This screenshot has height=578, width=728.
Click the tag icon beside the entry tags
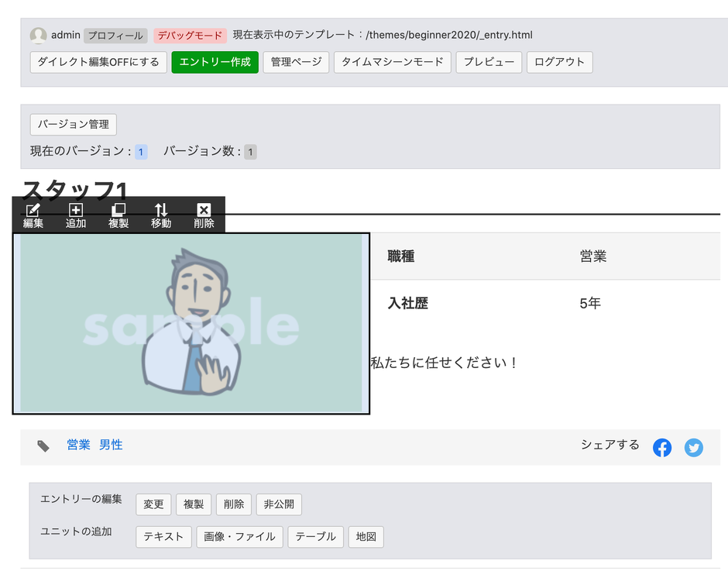coord(43,445)
